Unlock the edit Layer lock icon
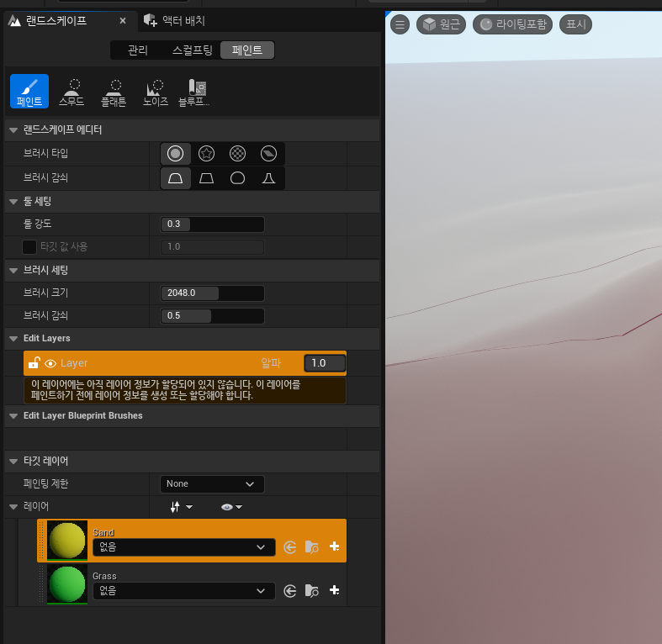Image resolution: width=662 pixels, height=644 pixels. tap(34, 363)
